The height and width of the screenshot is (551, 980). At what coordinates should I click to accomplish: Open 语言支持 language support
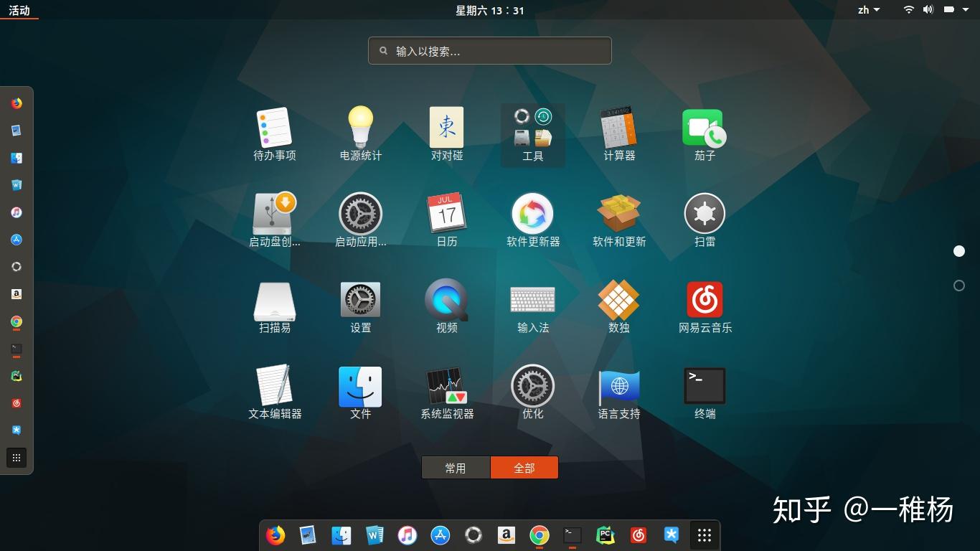pyautogui.click(x=619, y=392)
